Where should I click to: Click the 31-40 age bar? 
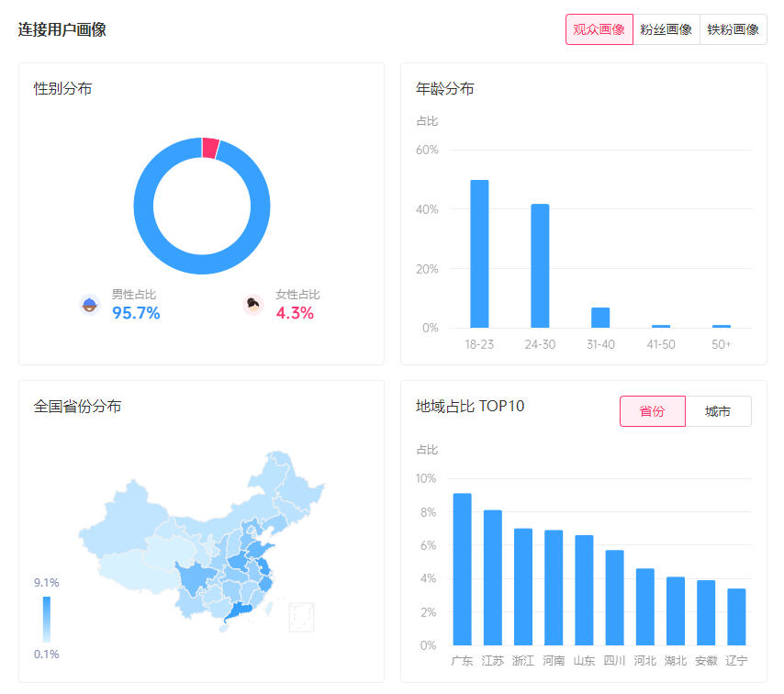click(600, 318)
